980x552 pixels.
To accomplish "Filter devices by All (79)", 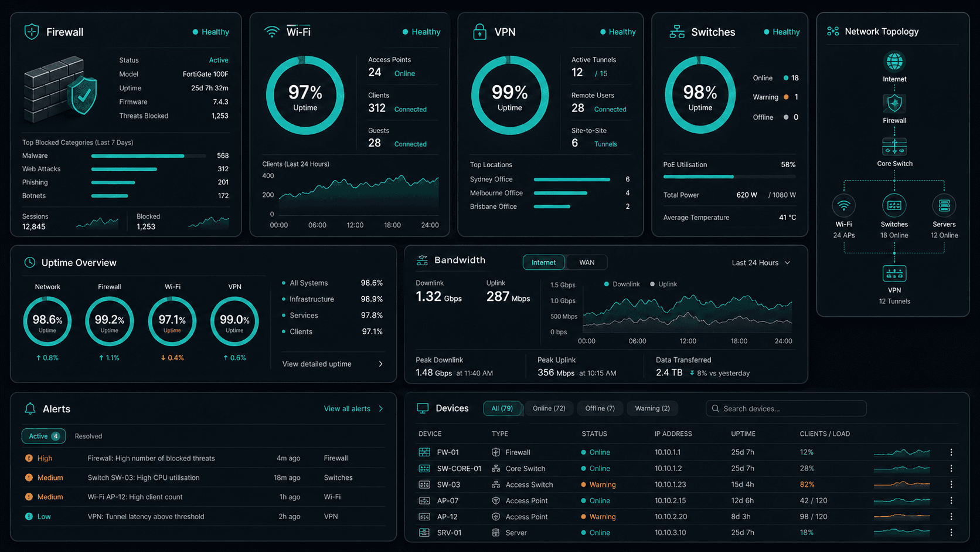I will pyautogui.click(x=502, y=408).
